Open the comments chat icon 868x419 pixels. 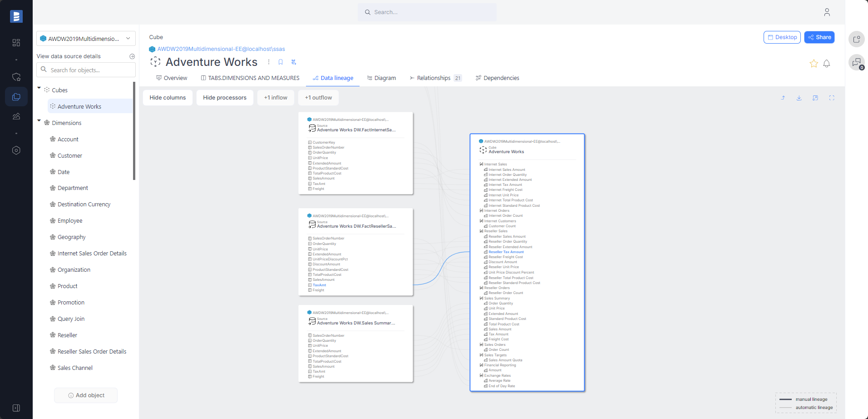[x=857, y=62]
